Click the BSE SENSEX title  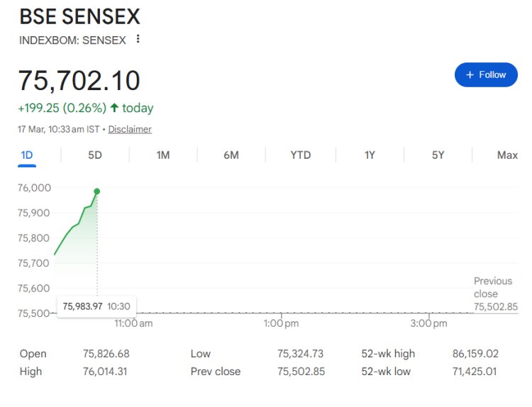79,17
